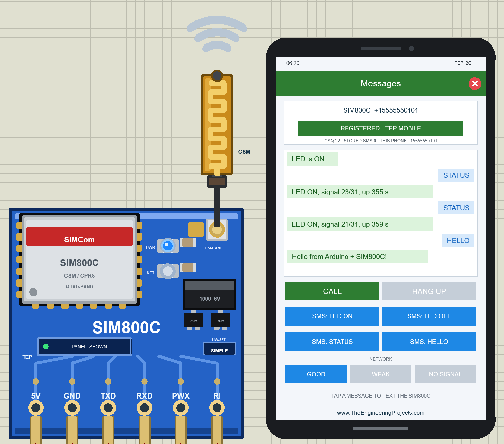Set network to NO SIGNAL
The image size is (504, 444).
pos(445,374)
